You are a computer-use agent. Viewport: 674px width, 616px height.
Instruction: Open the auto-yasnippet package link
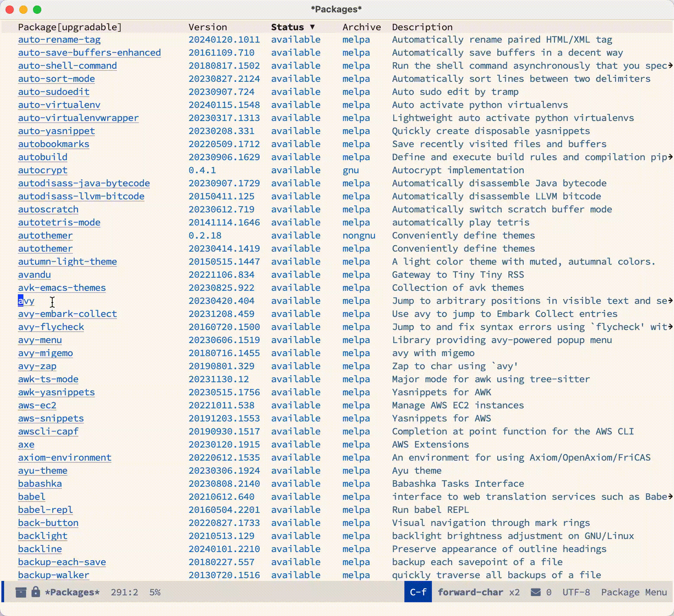[57, 131]
